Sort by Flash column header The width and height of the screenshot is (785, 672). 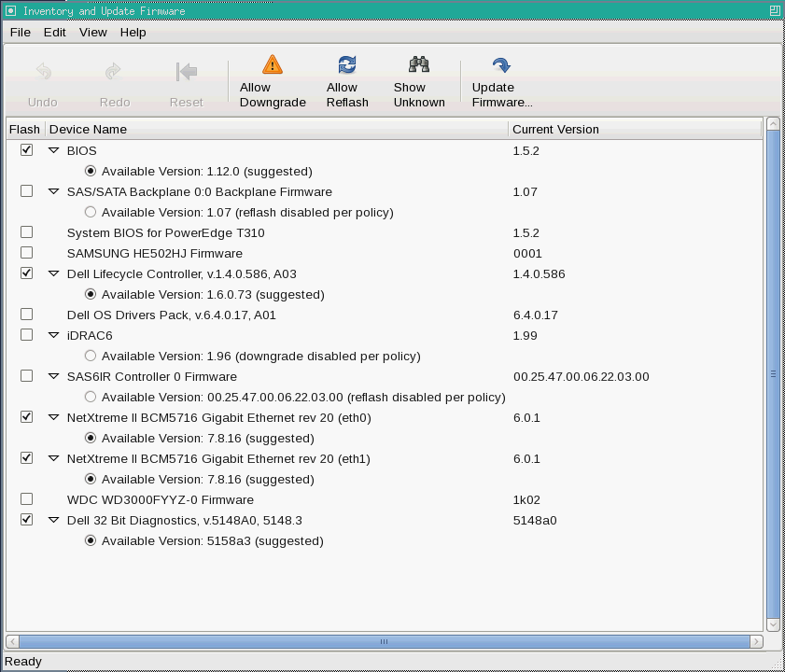25,129
